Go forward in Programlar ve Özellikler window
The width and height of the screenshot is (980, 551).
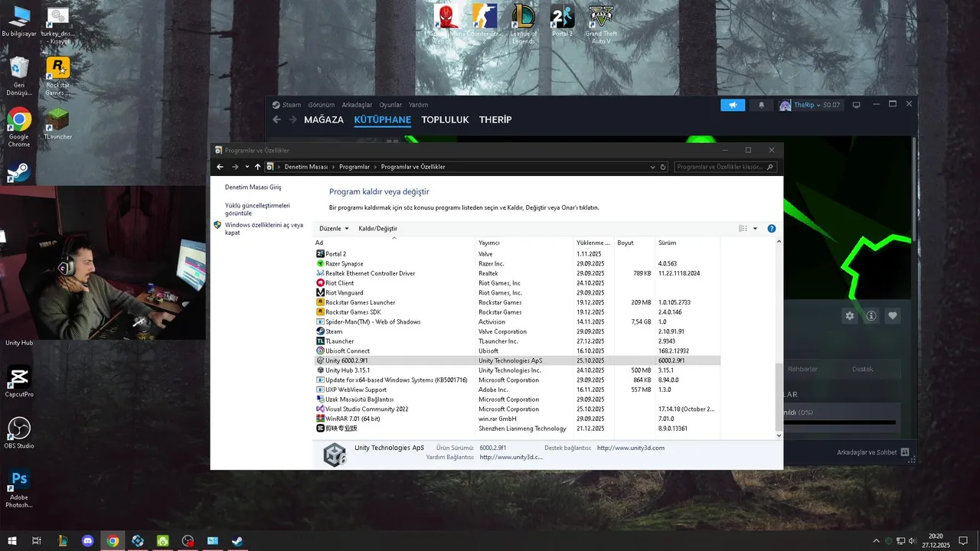[235, 167]
